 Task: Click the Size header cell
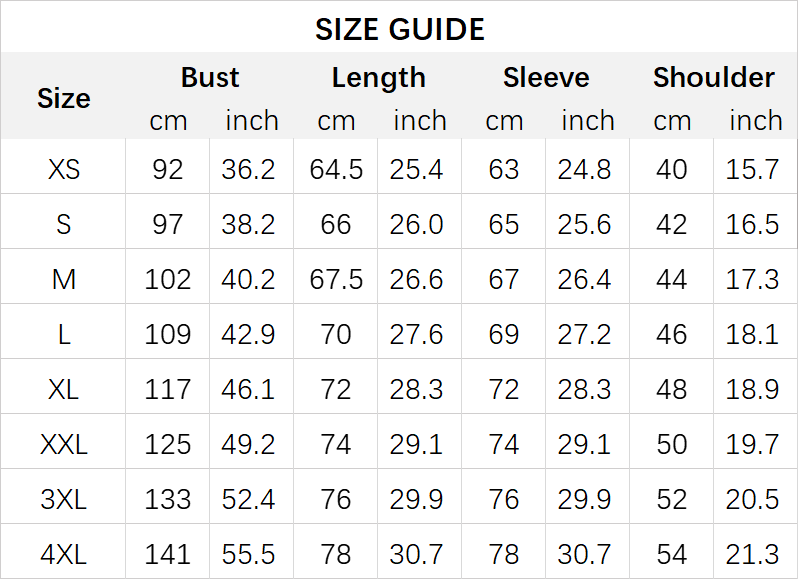pyautogui.click(x=63, y=98)
